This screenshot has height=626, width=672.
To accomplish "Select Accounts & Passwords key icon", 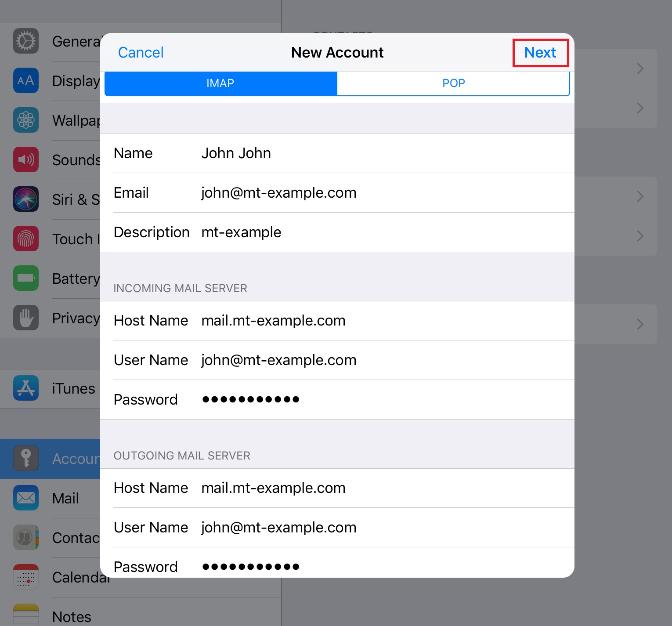I will pyautogui.click(x=26, y=459).
